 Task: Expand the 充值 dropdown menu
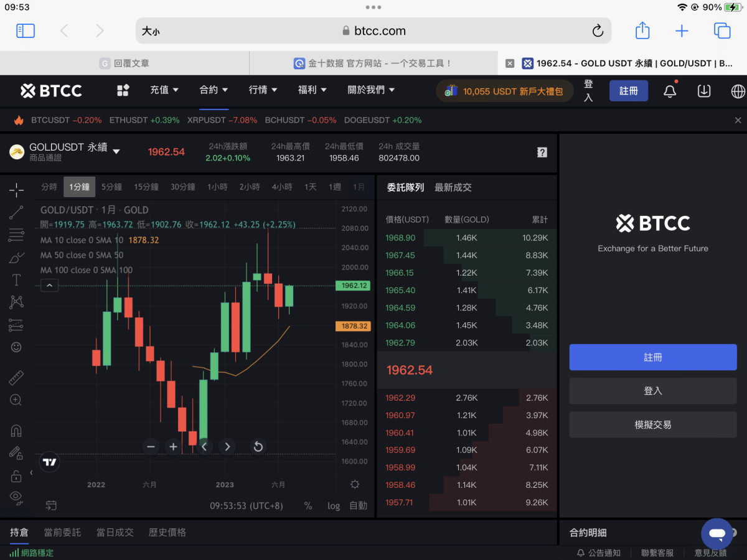(164, 90)
